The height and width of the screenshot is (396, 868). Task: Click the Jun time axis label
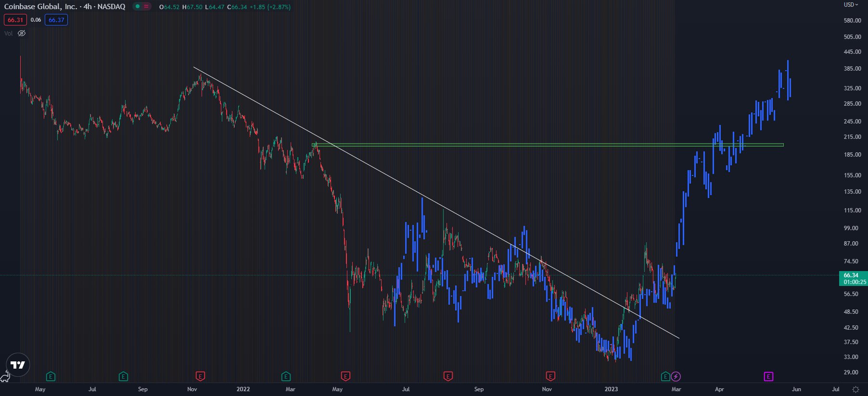point(796,389)
